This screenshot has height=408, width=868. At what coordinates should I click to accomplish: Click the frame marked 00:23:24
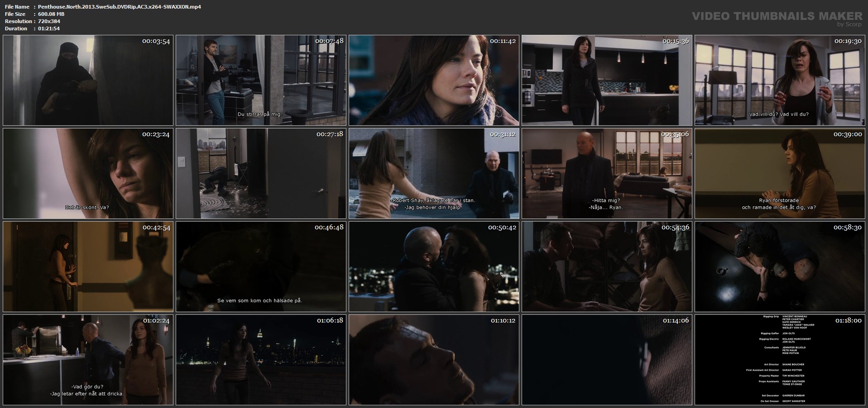[x=88, y=173]
